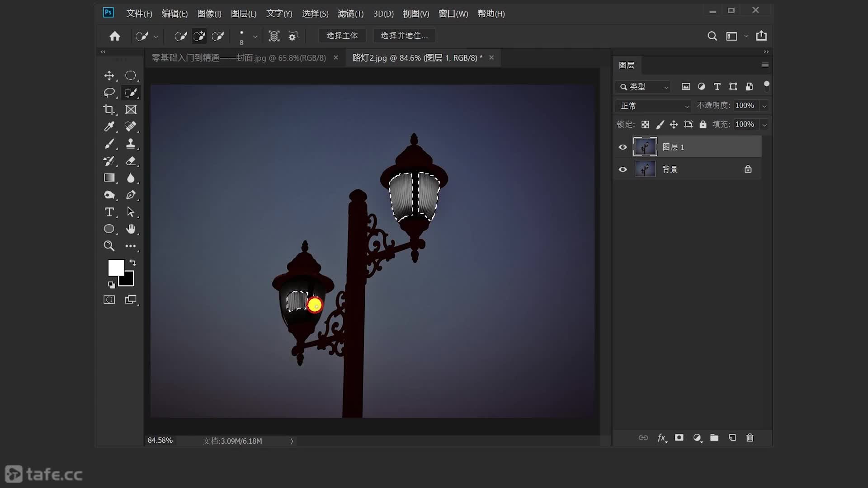Select the Crop tool

tap(109, 109)
